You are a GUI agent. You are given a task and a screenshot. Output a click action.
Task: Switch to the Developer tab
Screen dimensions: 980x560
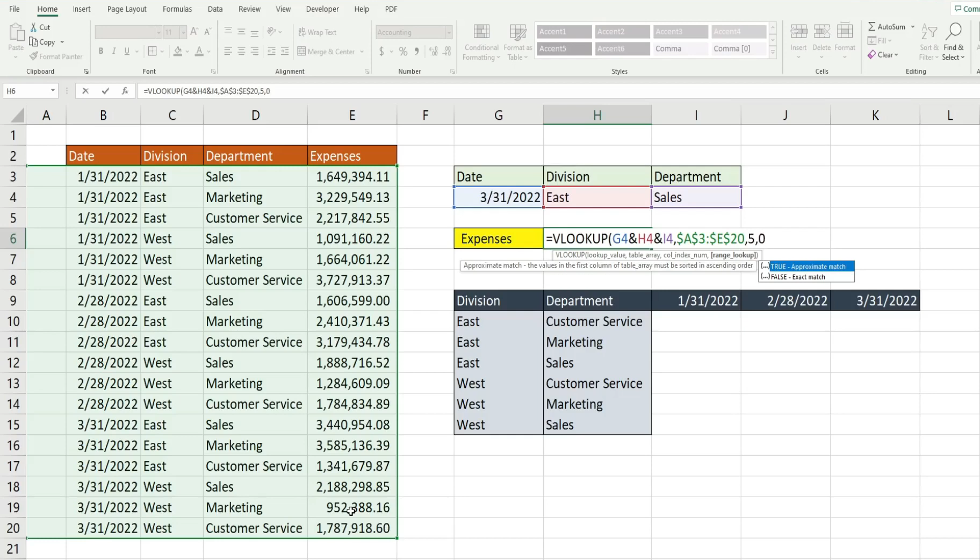point(322,9)
